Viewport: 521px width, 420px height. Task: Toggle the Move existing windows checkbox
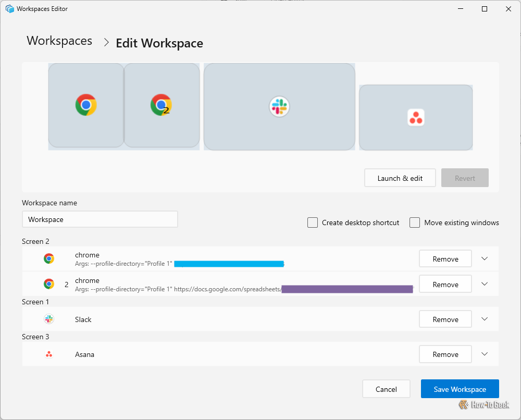tap(415, 223)
